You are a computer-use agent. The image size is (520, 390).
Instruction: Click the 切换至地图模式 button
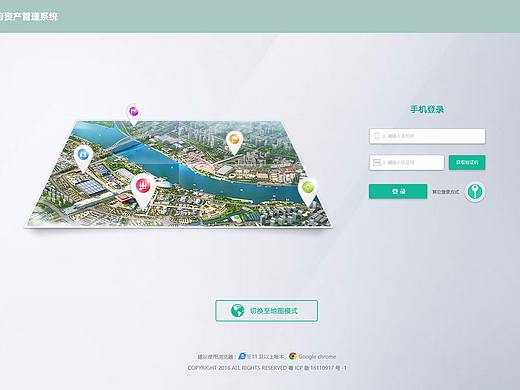pyautogui.click(x=267, y=311)
